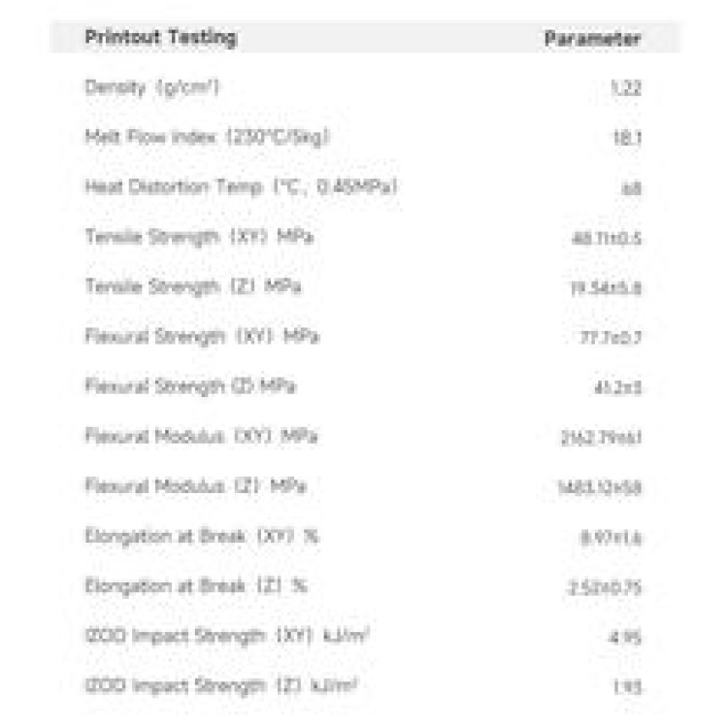Click the Tensile Strength (Z) MPa label
Image resolution: width=728 pixels, height=728 pixels.
pyautogui.click(x=192, y=286)
